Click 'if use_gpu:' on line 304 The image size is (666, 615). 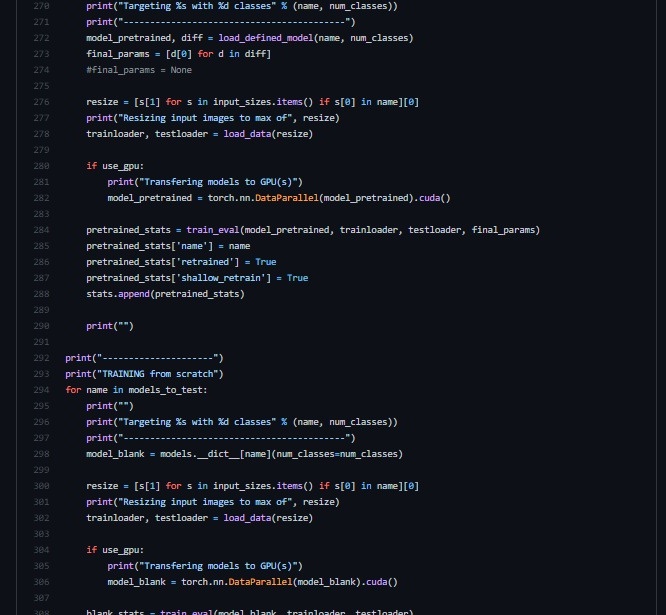[115, 550]
